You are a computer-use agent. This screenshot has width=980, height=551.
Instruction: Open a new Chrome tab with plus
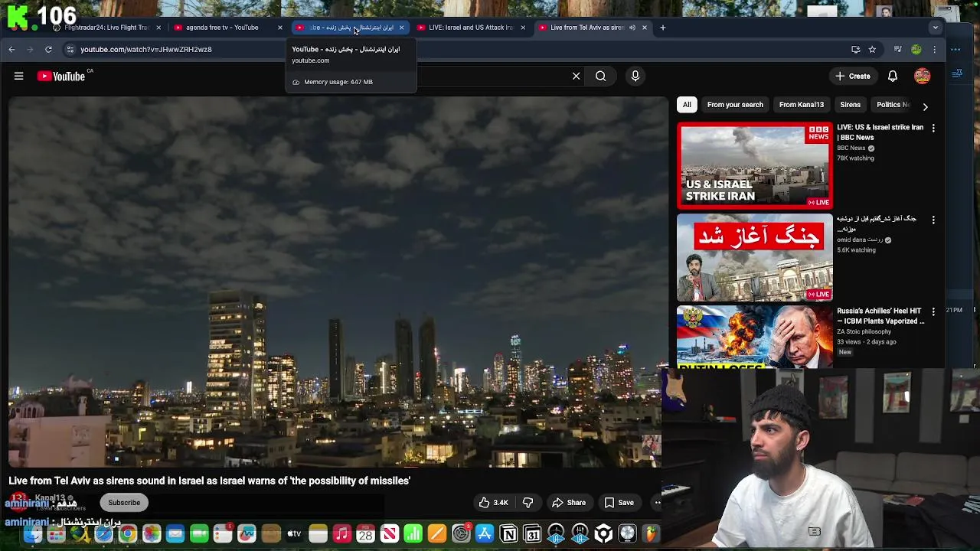point(663,28)
